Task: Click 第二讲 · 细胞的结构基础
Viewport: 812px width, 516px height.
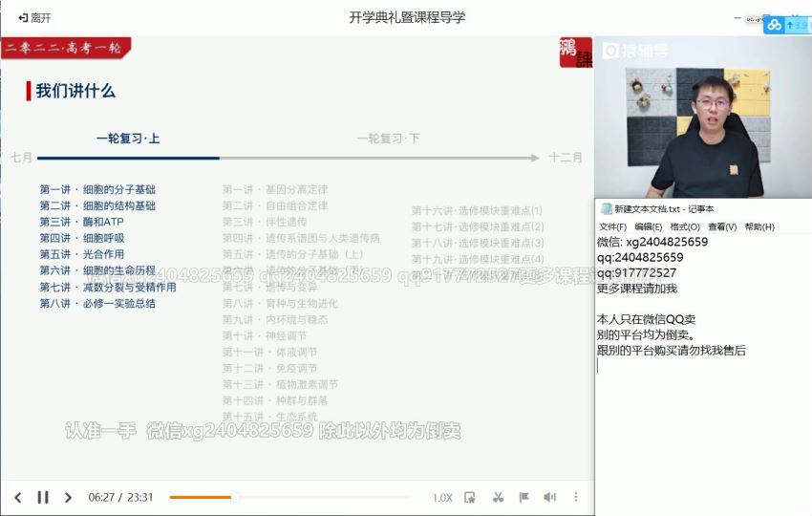Action: pos(97,205)
